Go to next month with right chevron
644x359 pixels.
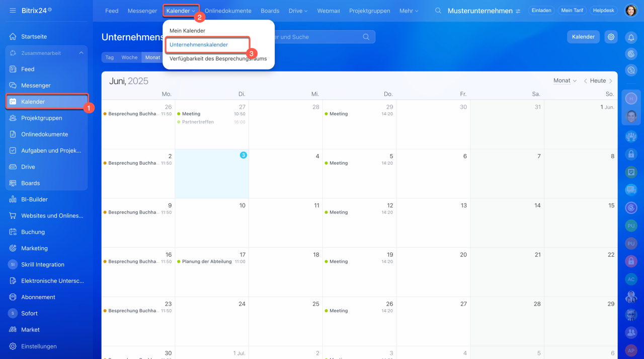tap(611, 81)
